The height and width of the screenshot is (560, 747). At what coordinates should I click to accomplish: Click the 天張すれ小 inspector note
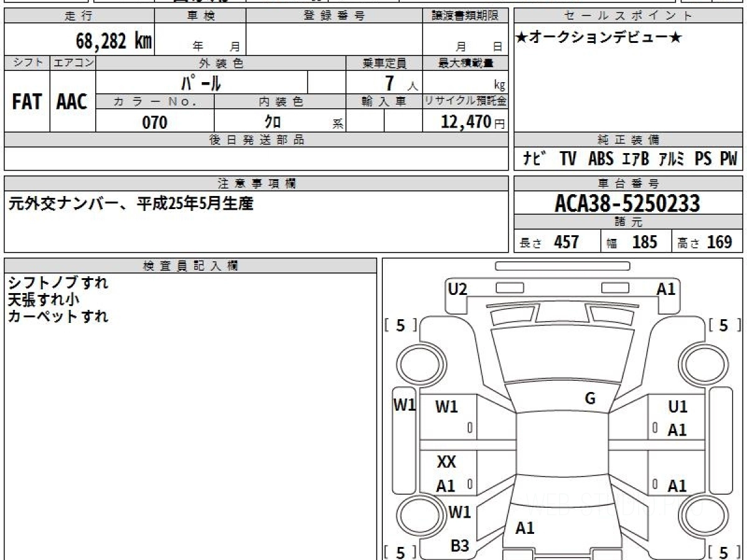(x=44, y=299)
